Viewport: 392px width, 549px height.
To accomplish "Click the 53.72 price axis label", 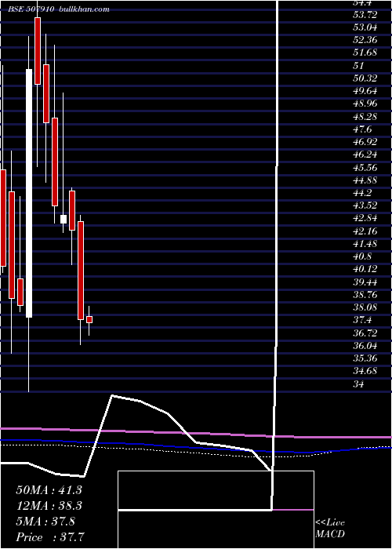I will (365, 15).
